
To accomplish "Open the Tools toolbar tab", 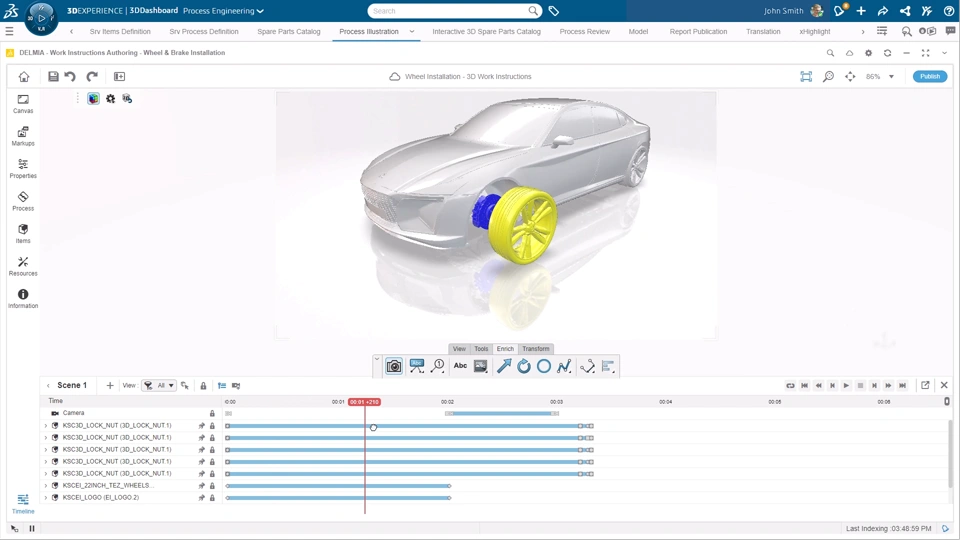I will 481,349.
